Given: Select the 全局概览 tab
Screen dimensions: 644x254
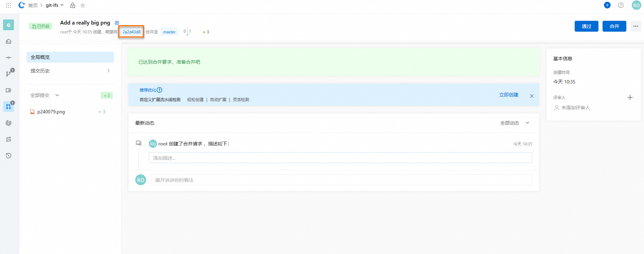Looking at the screenshot, I should (x=70, y=57).
